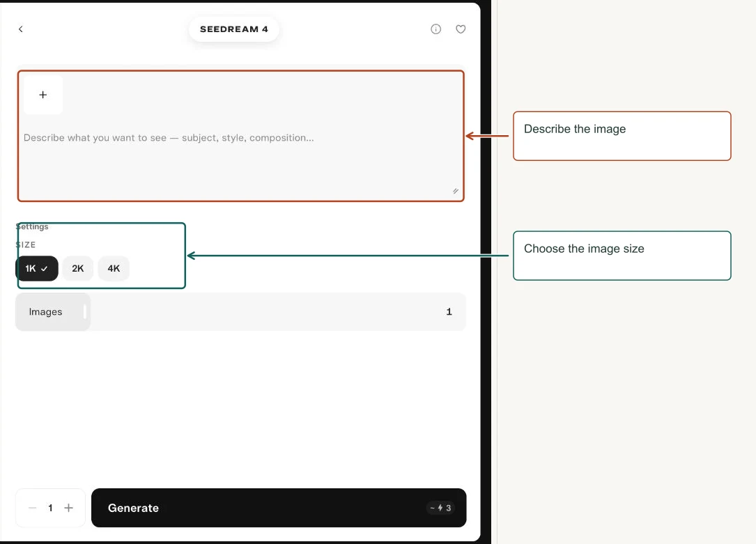Viewport: 756px width, 544px height.
Task: Select the 1K size option
Action: click(37, 268)
